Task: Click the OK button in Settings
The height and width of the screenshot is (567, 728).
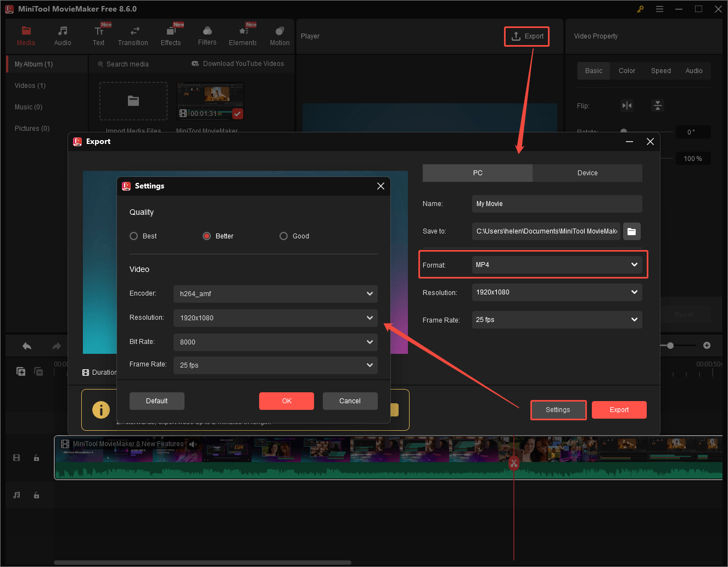Action: (287, 401)
